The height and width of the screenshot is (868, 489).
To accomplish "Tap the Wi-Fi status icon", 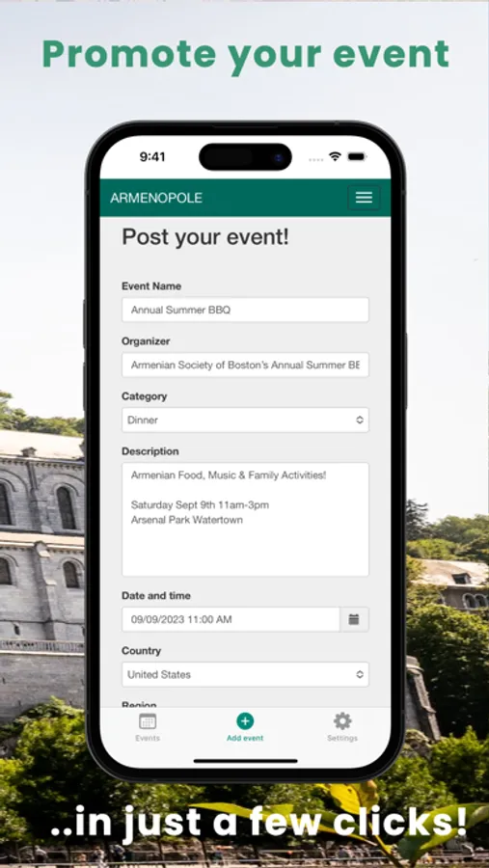I will coord(335,156).
